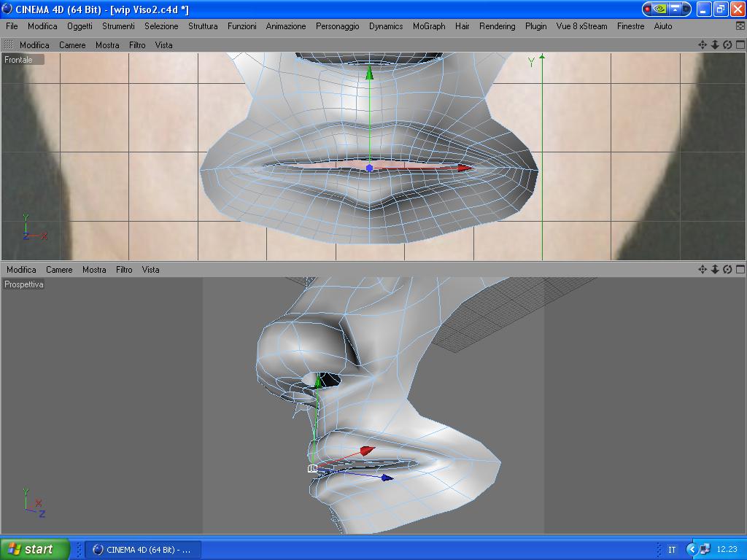This screenshot has height=560, width=747.
Task: Open Camere menu in Prospettiva viewport
Action: [59, 270]
